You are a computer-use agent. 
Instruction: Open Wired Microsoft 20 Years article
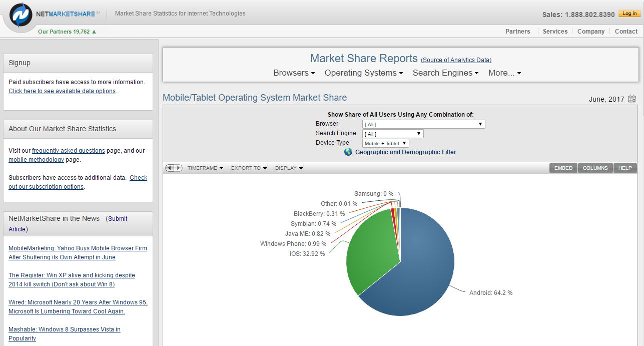point(78,307)
